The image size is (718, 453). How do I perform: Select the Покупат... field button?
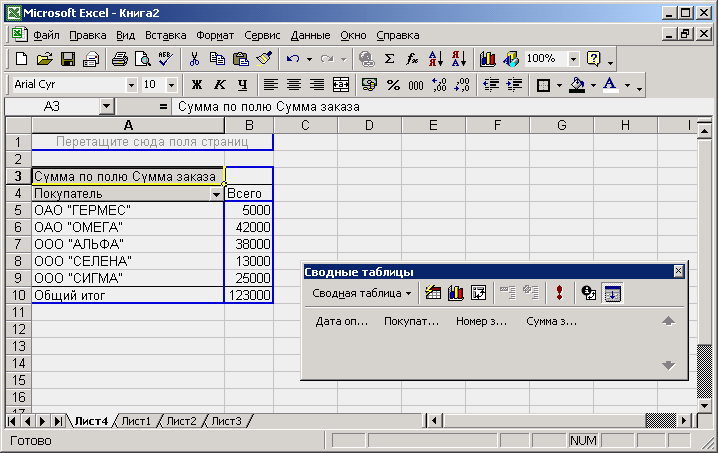click(x=411, y=322)
